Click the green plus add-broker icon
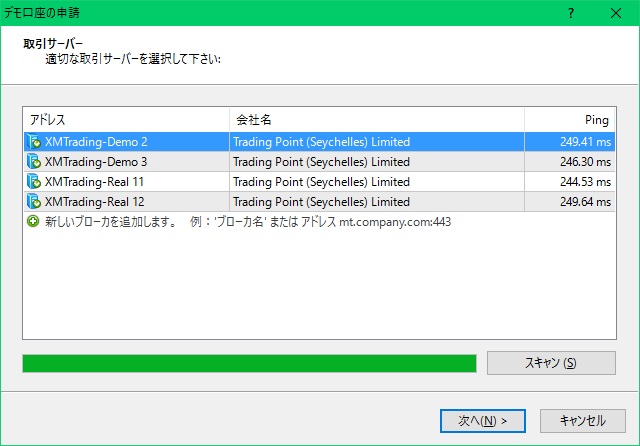This screenshot has height=446, width=640. 33,222
